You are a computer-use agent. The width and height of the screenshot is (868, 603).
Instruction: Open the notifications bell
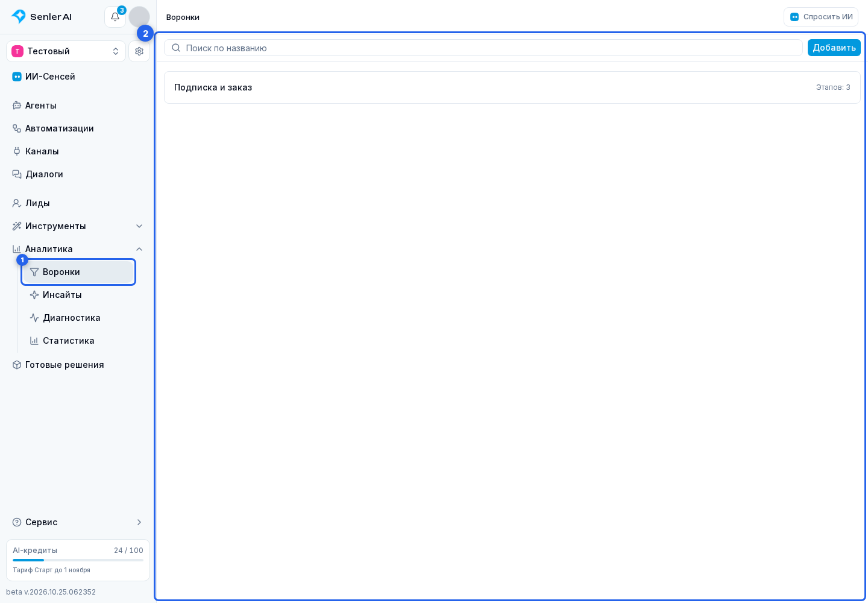[115, 17]
